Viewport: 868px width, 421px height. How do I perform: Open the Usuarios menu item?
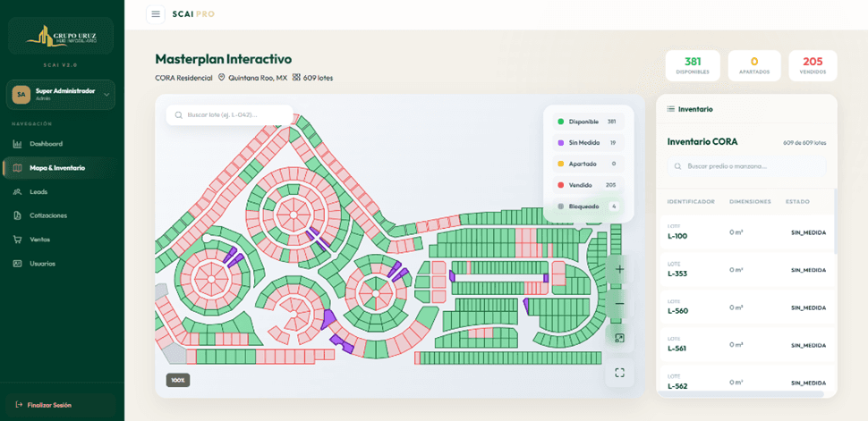pos(42,264)
